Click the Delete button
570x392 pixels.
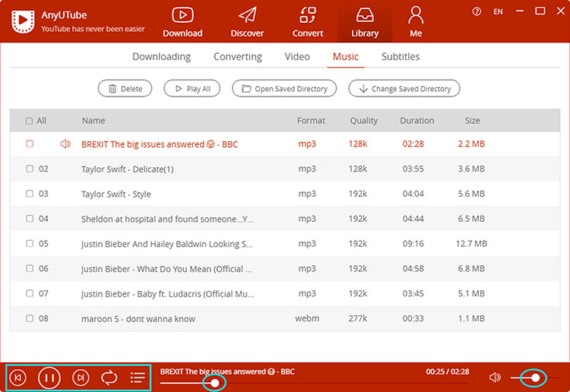pos(125,88)
